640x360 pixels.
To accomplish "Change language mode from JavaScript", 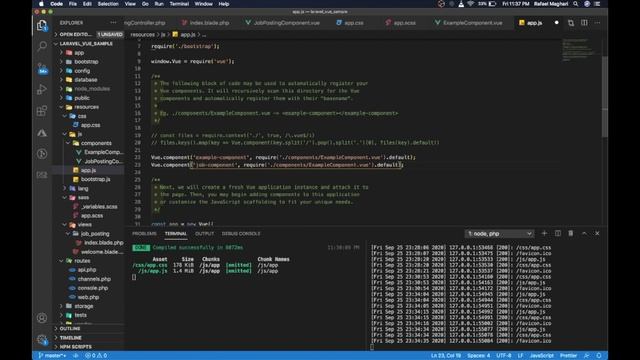I will coord(541,356).
